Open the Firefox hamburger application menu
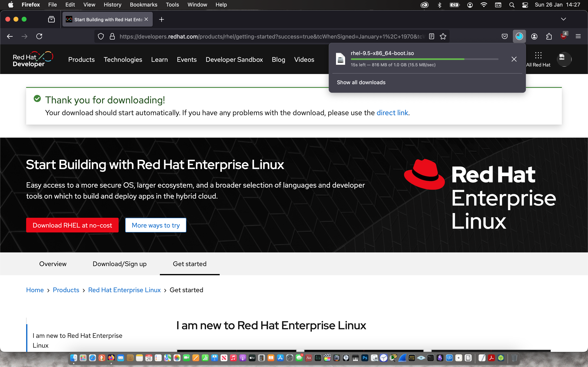The width and height of the screenshot is (588, 367). 578,36
